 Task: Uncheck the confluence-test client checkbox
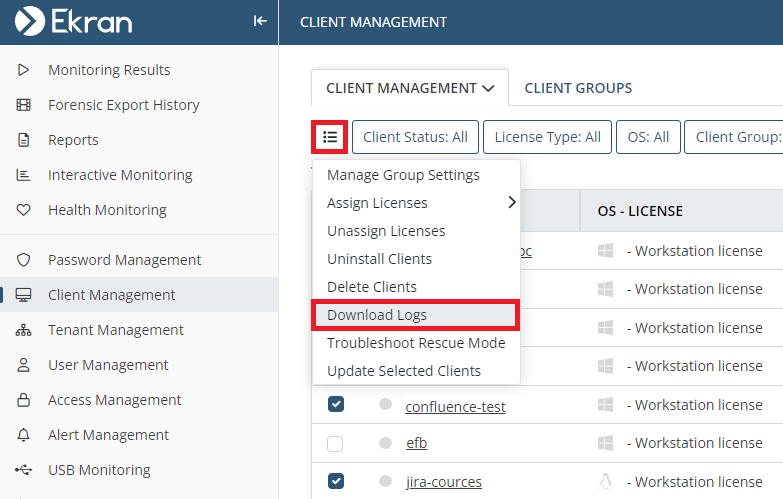click(x=336, y=405)
